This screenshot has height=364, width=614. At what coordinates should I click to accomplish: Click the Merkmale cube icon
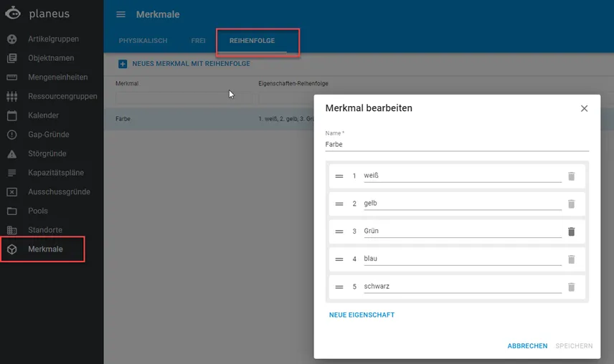tap(12, 249)
